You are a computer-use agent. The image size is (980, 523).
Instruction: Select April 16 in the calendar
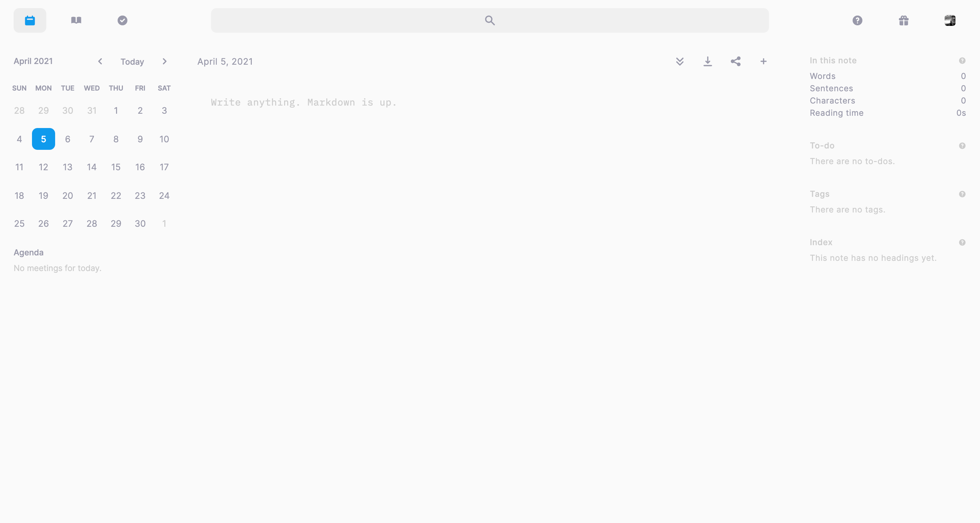click(x=140, y=167)
